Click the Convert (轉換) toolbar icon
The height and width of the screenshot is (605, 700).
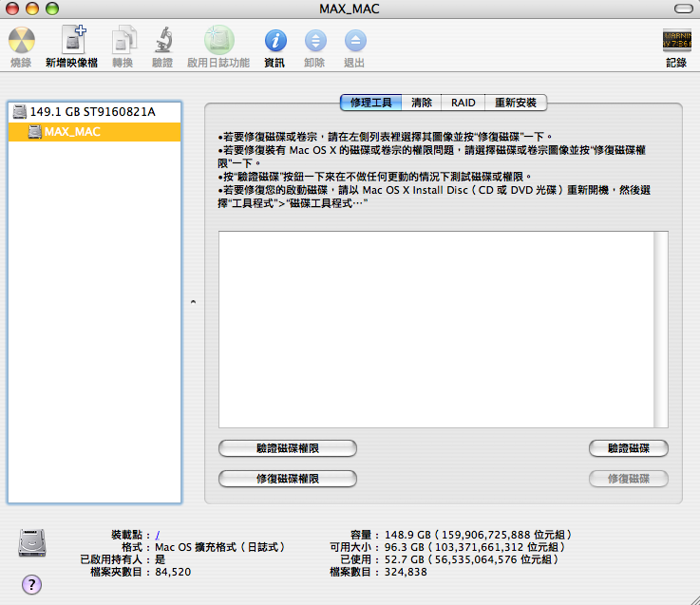point(123,40)
